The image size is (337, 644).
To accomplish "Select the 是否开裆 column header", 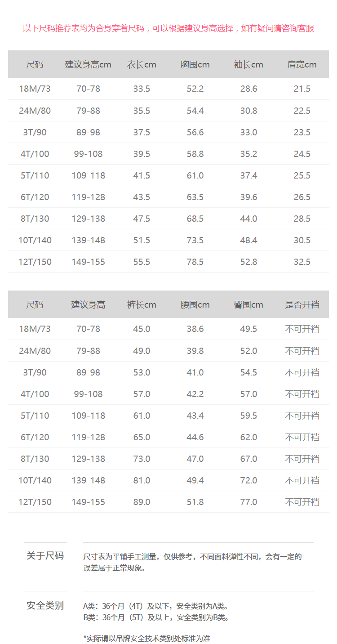I will pyautogui.click(x=302, y=305).
